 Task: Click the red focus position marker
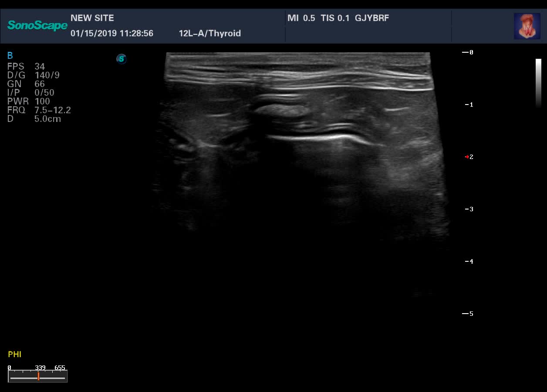(467, 157)
